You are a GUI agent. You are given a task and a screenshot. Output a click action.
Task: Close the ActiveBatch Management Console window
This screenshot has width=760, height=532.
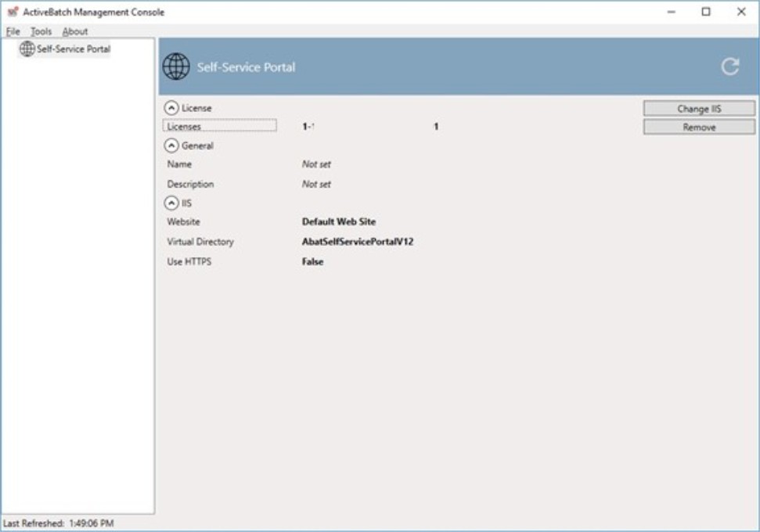pos(741,12)
